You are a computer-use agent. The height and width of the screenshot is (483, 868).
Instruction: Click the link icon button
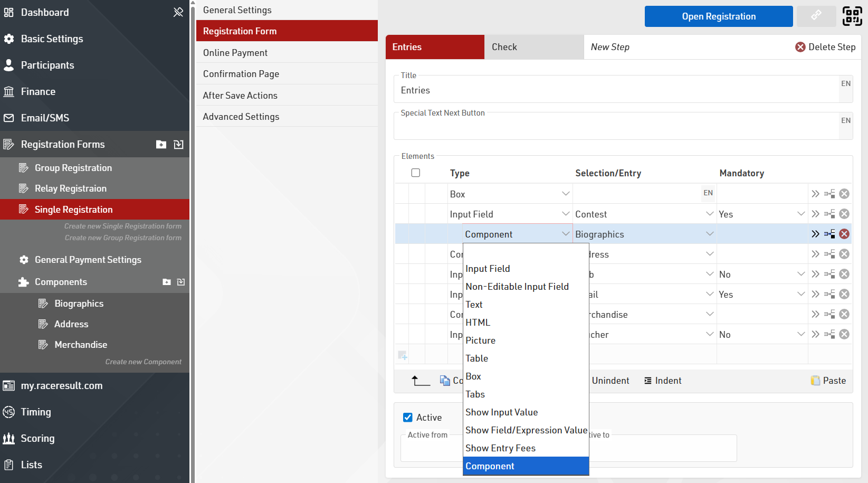816,16
